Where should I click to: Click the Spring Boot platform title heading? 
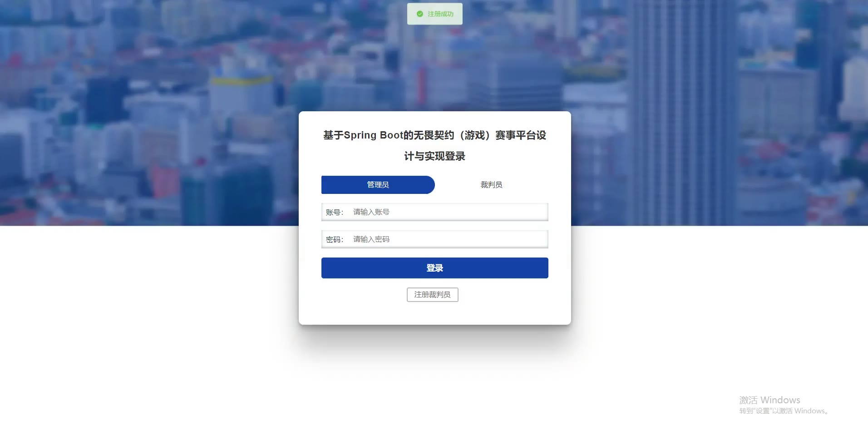tap(435, 135)
